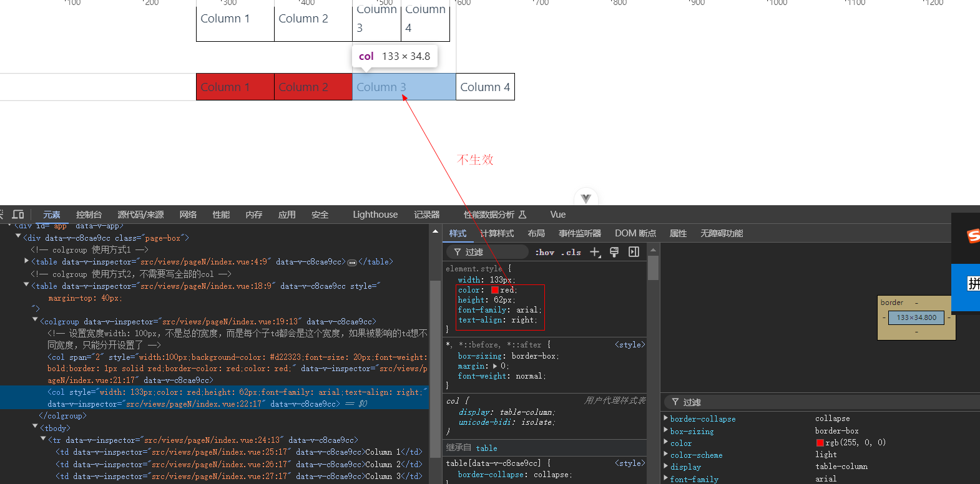Screen dimensions: 980x484
Task: Open the 源代码/来源 Sources tab
Action: click(140, 215)
